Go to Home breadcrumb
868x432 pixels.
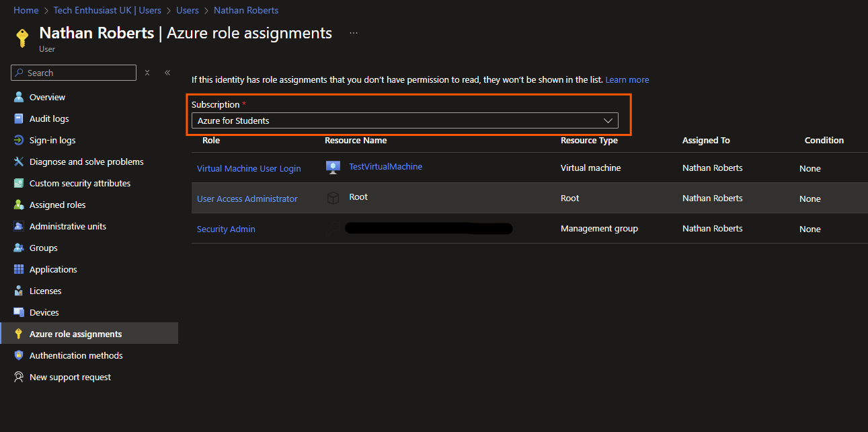pos(26,10)
